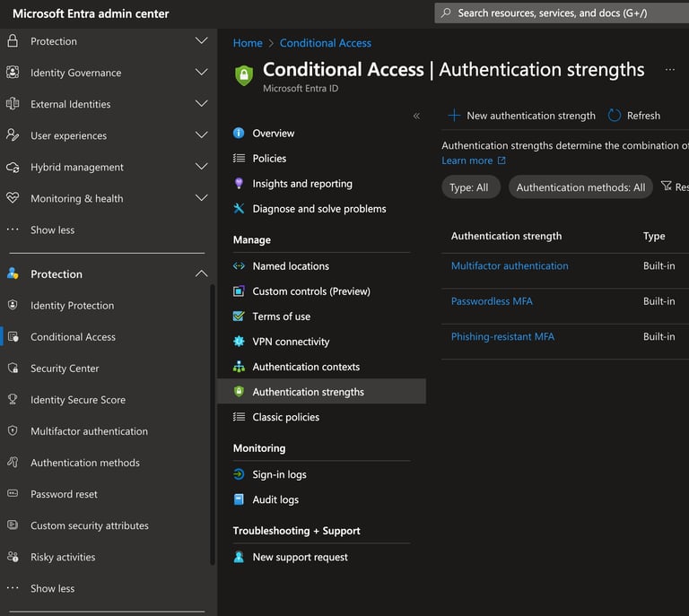Click the User experiences icon
The image size is (689, 616).
click(x=13, y=135)
